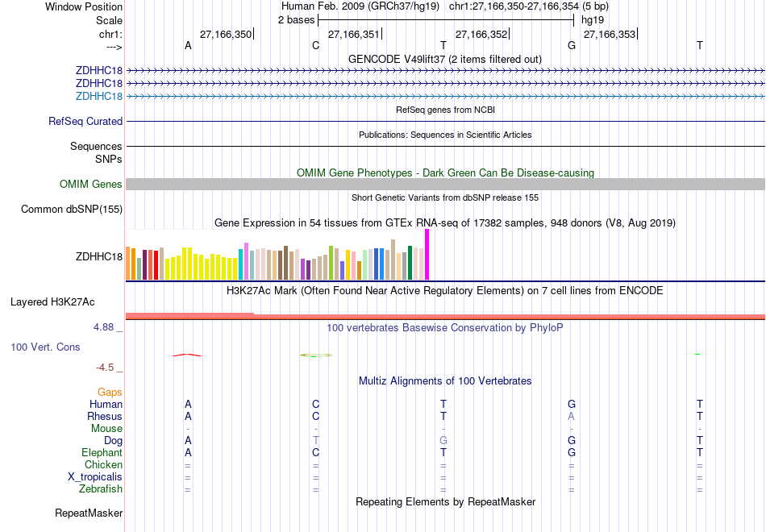Click the faded gray A in the Rhesus row
Image resolution: width=766 pixels, height=532 pixels.
pos(571,416)
